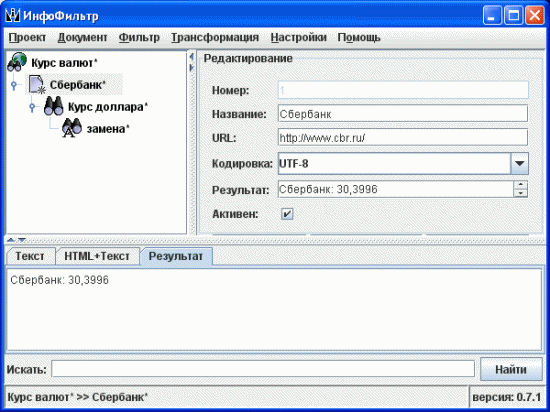Increment the Результат spinner up arrow
Image resolution: width=550 pixels, height=412 pixels.
[x=521, y=185]
